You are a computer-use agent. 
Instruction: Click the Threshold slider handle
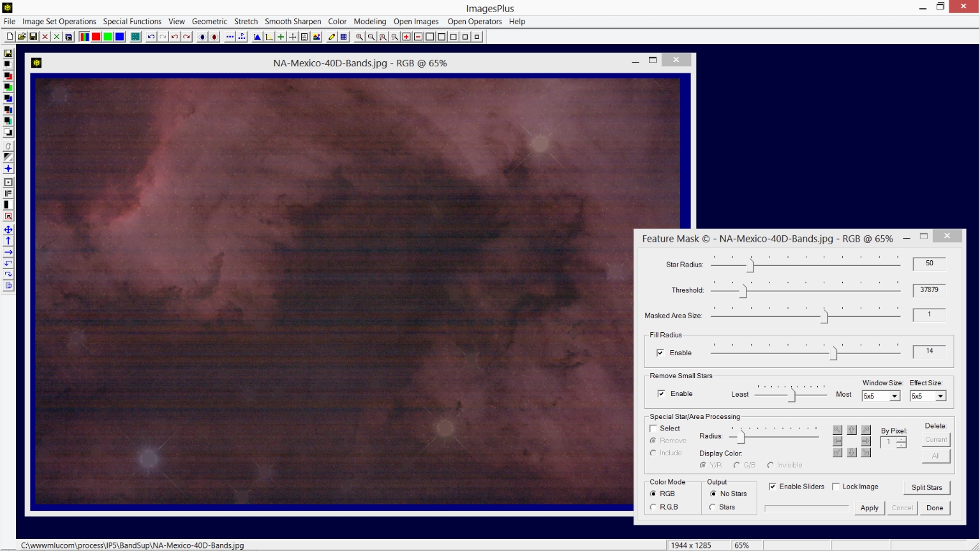click(x=743, y=291)
